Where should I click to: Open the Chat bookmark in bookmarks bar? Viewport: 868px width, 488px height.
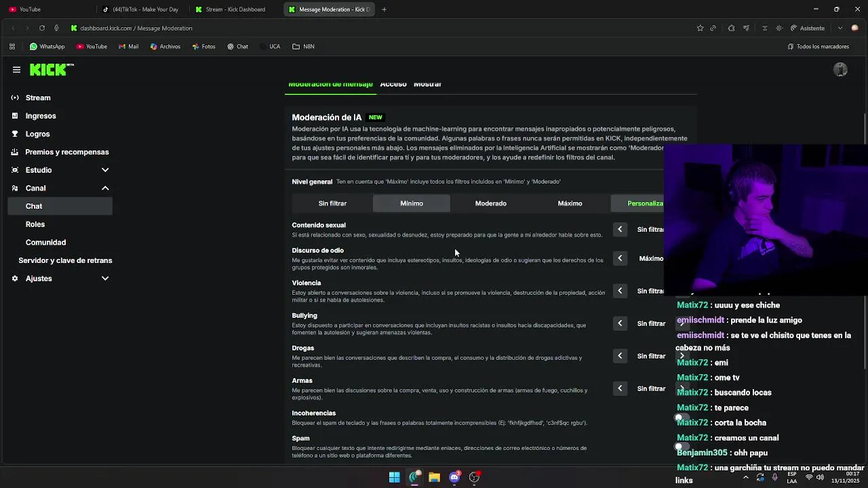237,47
